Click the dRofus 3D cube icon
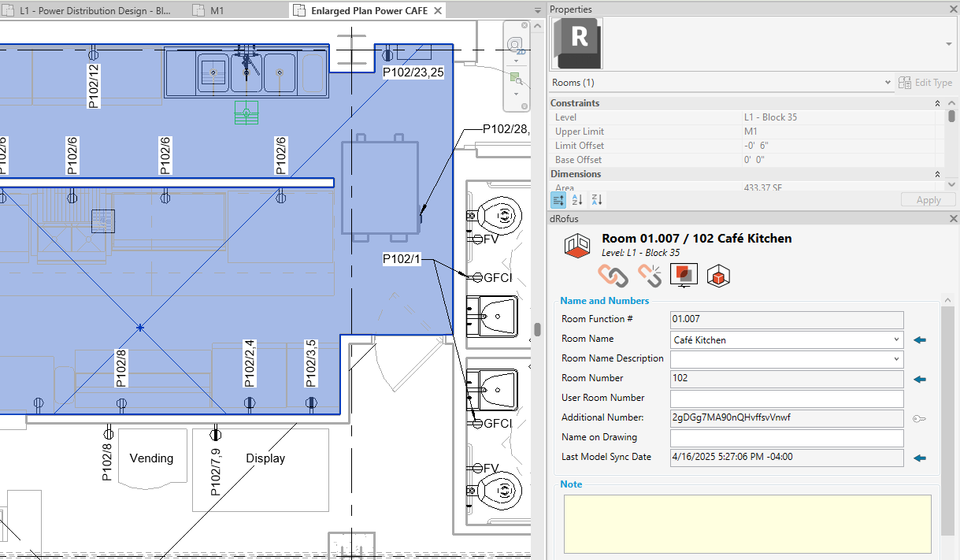Screen dimensions: 960x560 (x=717, y=276)
